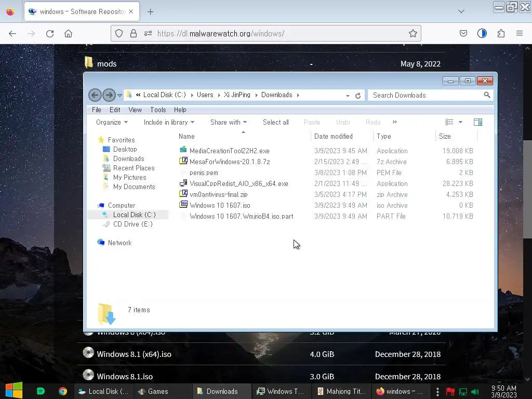The width and height of the screenshot is (532, 399).
Task: Refresh the Downloads folder listing
Action: point(358,96)
